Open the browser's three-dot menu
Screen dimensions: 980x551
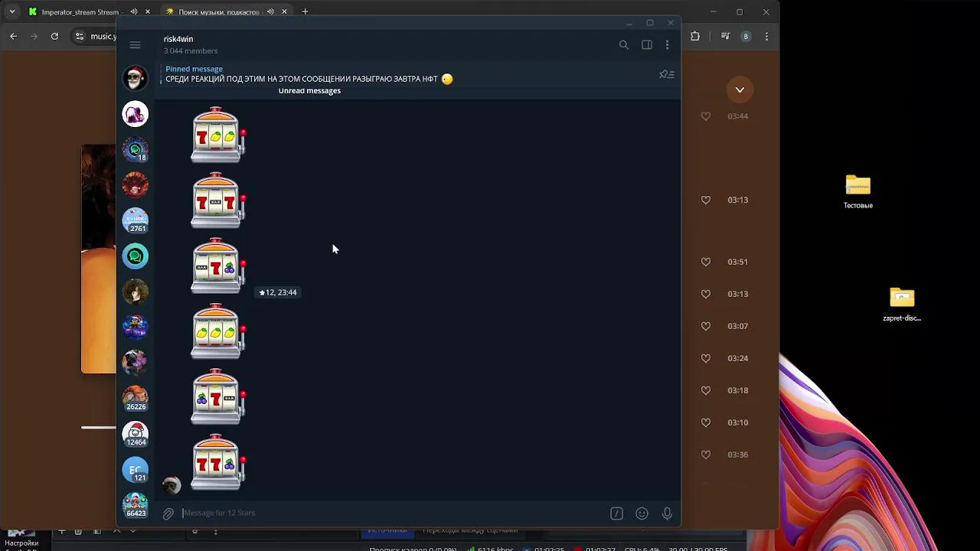[766, 36]
